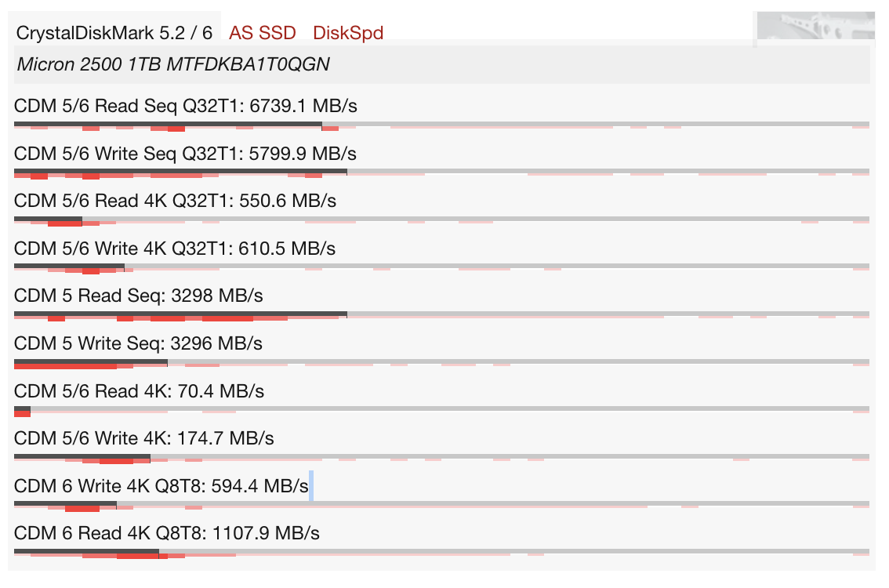Screen dimensions: 889x588
Task: Click the Read 4K Q8T8 1107.9 MB/s label
Action: click(x=167, y=533)
